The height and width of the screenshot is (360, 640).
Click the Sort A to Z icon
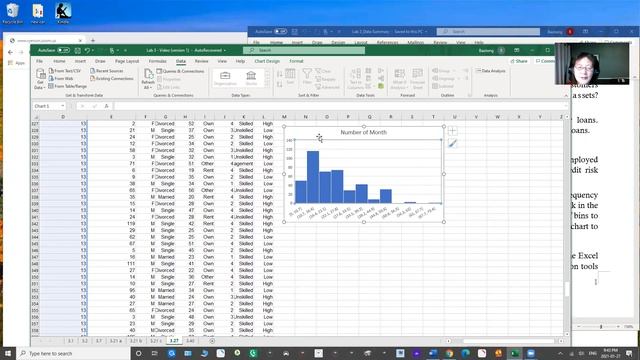point(280,74)
